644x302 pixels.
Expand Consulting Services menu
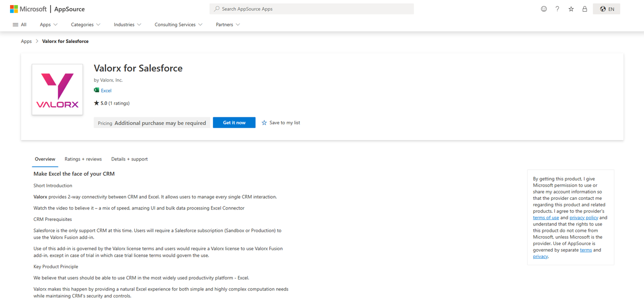tap(178, 25)
